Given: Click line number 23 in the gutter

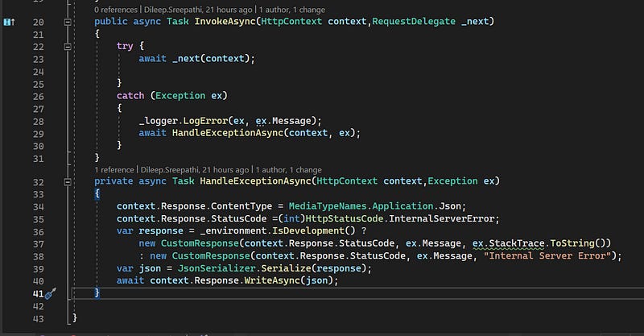Looking at the screenshot, I should pyautogui.click(x=38, y=59).
